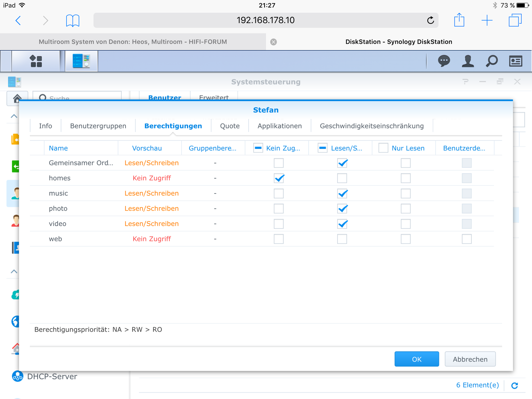Screen dimensions: 532x399
Task: Toggle the Nur Lesen header checkbox
Action: point(383,148)
